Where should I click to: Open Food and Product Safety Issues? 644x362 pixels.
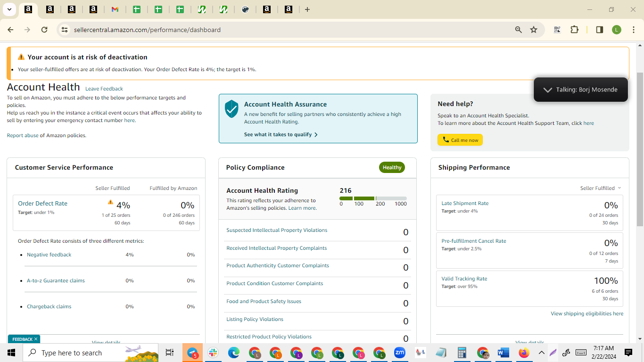tap(264, 301)
